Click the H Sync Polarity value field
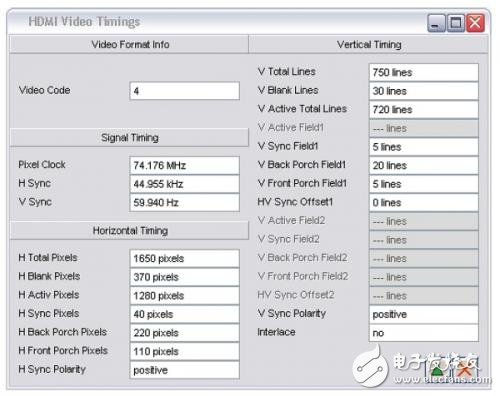 pos(184,370)
